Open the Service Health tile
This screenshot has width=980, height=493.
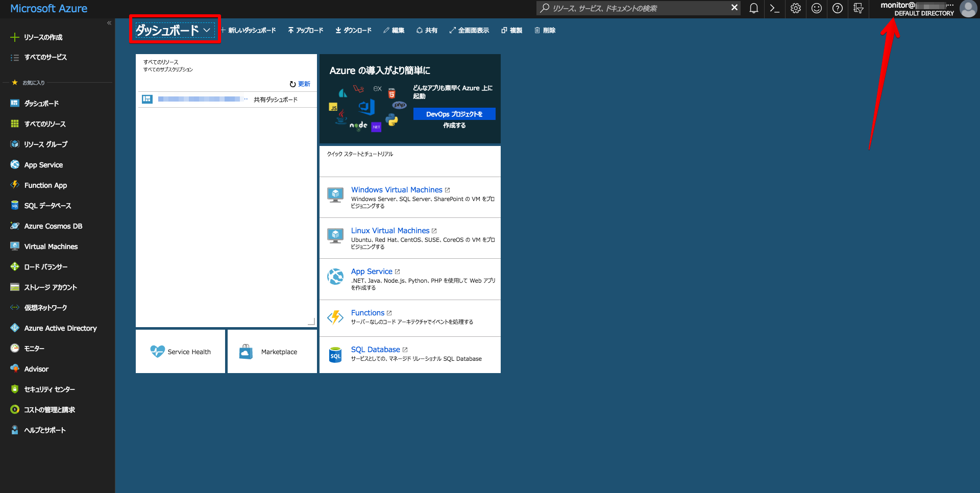180,352
